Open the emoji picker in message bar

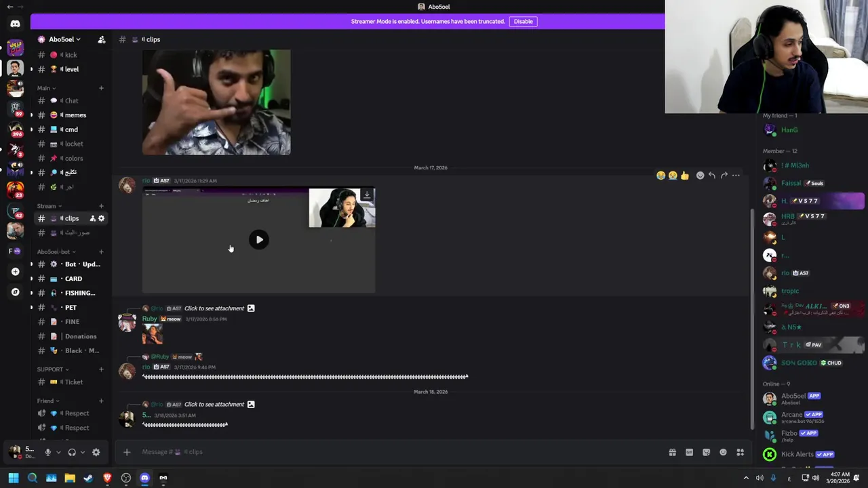[723, 452]
